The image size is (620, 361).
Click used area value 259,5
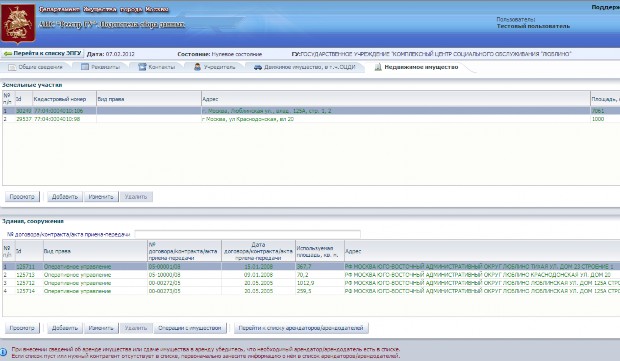click(304, 291)
